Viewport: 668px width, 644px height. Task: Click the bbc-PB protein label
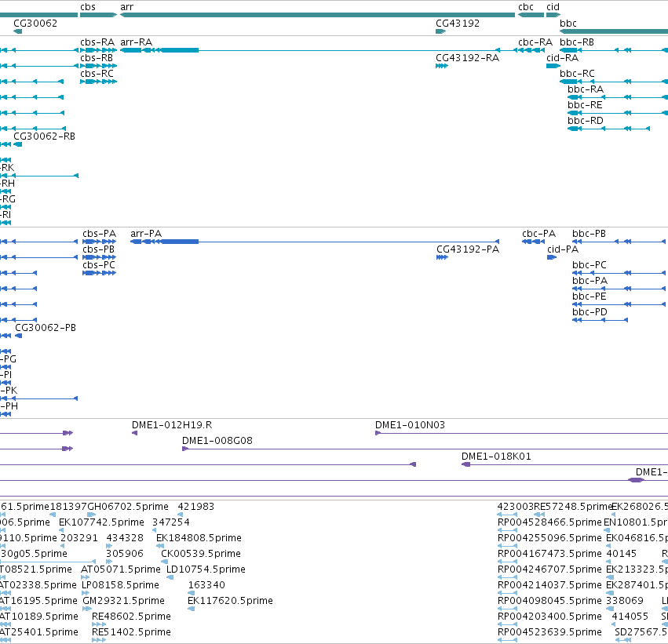click(589, 234)
